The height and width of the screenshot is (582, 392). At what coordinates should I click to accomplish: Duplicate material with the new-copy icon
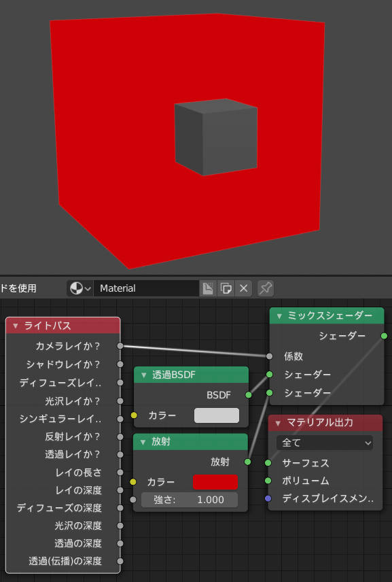pos(226,288)
